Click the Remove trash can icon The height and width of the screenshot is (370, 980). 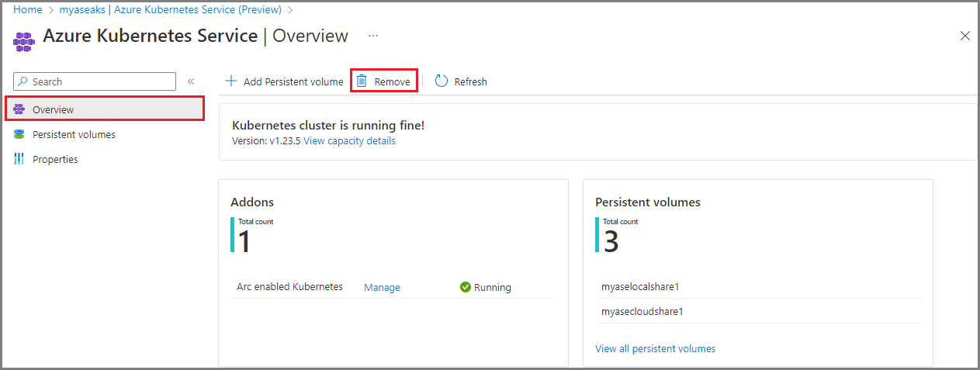click(x=362, y=81)
